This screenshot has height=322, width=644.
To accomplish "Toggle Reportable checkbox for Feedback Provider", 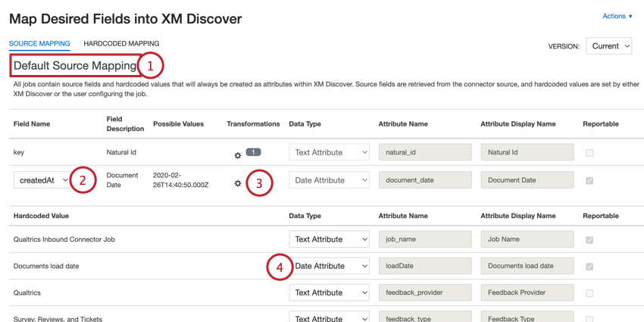I will tap(589, 293).
